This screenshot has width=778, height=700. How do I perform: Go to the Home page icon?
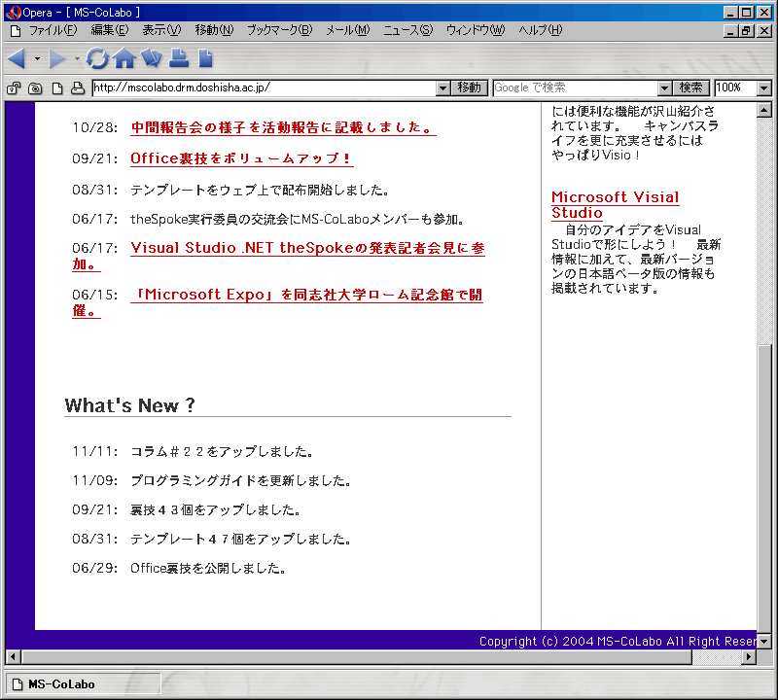tap(124, 58)
